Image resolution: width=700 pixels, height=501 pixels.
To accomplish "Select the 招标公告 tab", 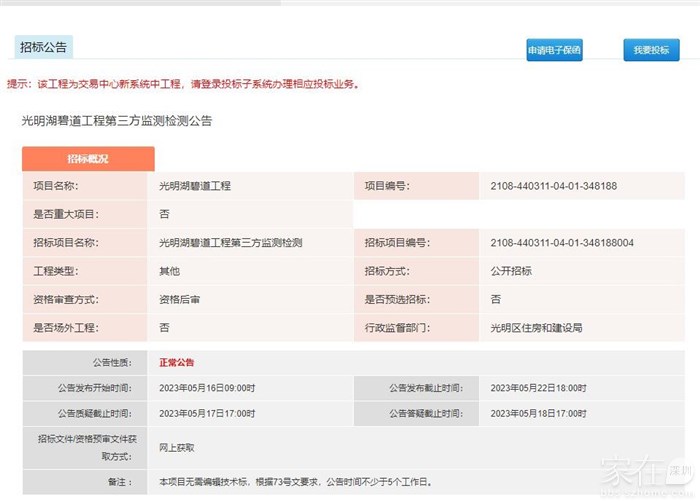I will pos(44,47).
